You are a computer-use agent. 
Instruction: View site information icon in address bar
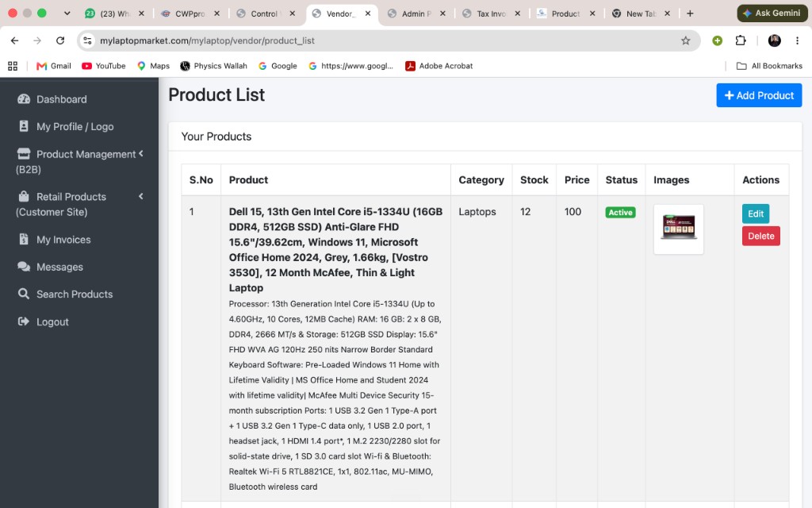[87, 40]
